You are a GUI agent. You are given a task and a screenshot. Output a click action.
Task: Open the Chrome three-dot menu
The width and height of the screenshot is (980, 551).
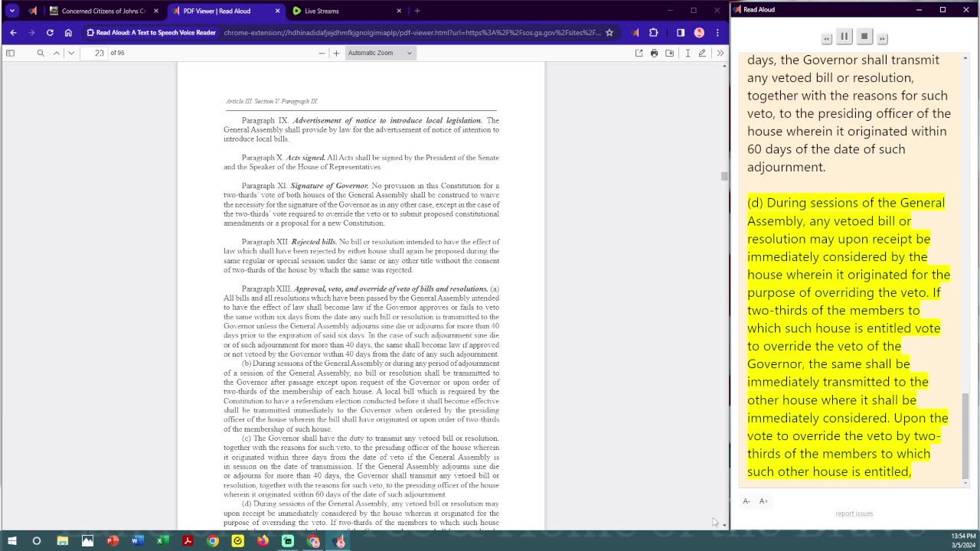(x=717, y=33)
